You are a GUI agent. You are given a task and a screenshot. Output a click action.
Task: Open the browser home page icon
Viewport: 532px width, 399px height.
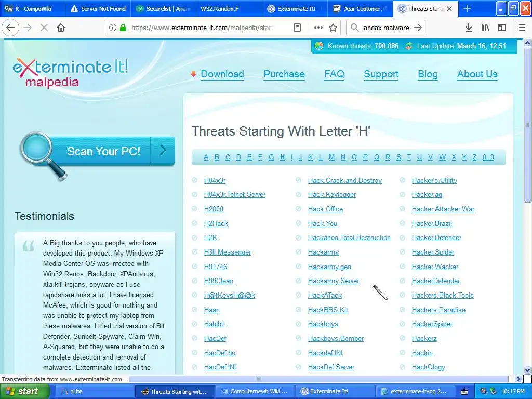61,28
